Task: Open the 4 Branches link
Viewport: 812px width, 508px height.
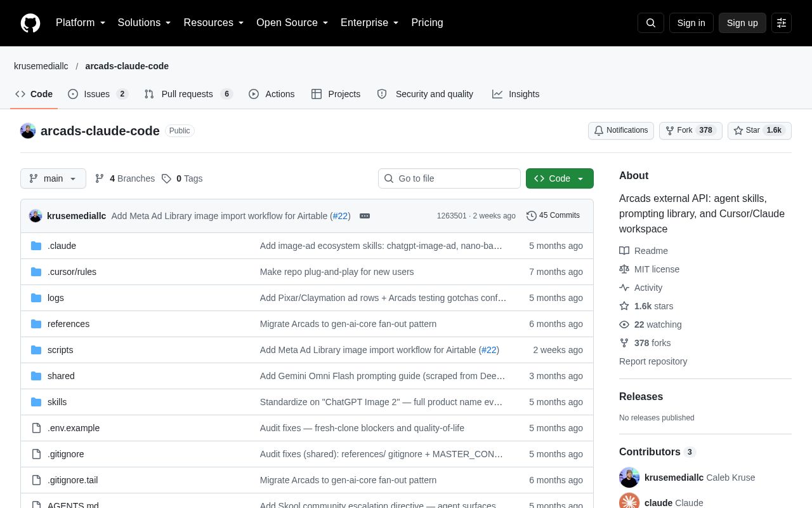Action: click(124, 178)
